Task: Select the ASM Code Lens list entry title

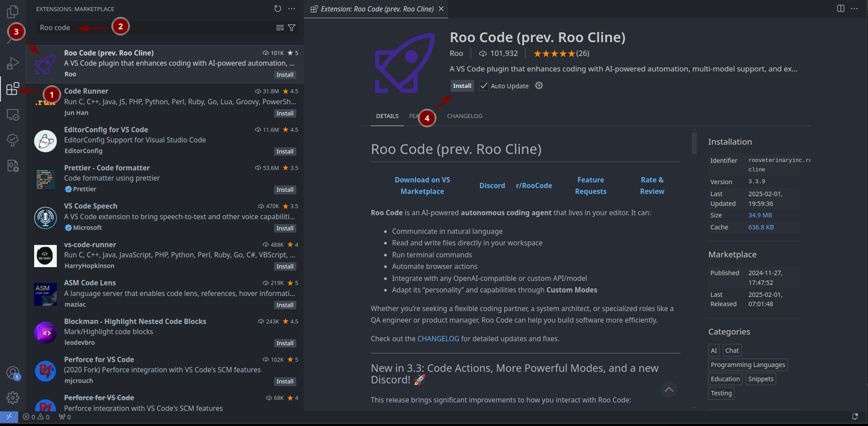Action: point(90,283)
